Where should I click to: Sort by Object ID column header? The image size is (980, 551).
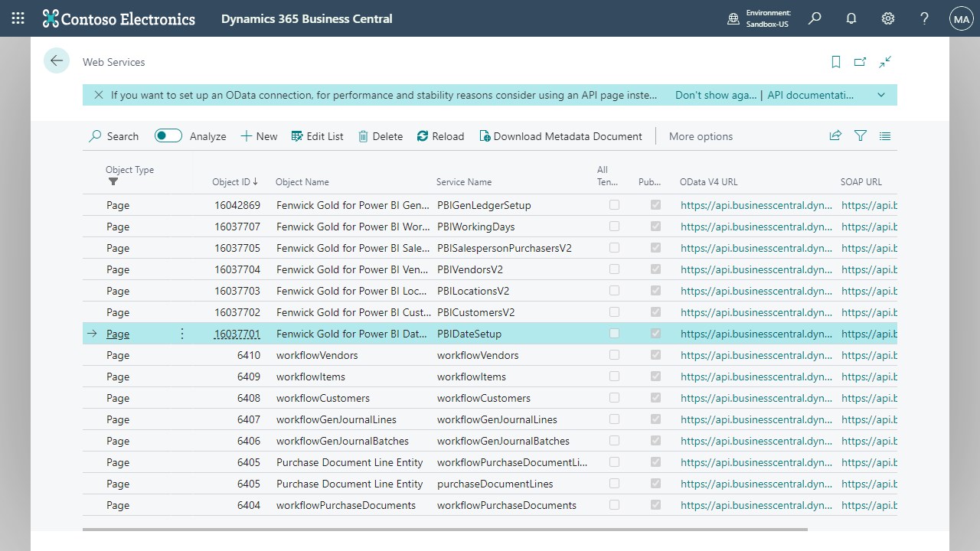coord(235,182)
